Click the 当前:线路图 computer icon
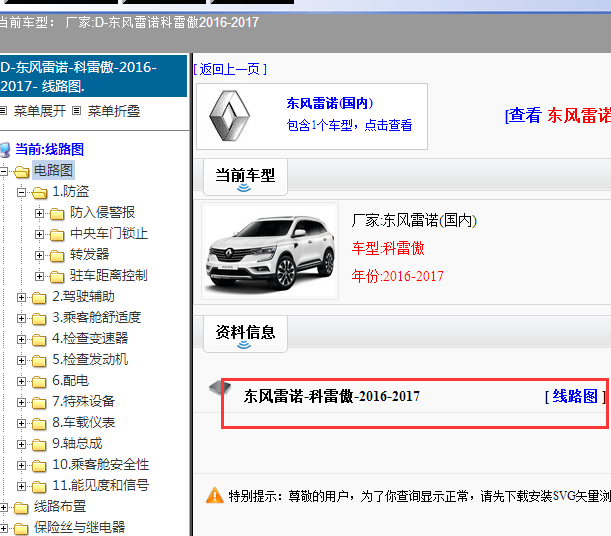Image resolution: width=611 pixels, height=536 pixels. pos(5,150)
